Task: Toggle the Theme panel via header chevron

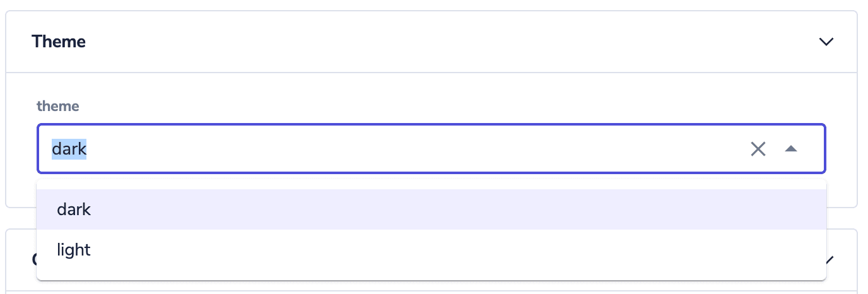Action: (x=826, y=42)
